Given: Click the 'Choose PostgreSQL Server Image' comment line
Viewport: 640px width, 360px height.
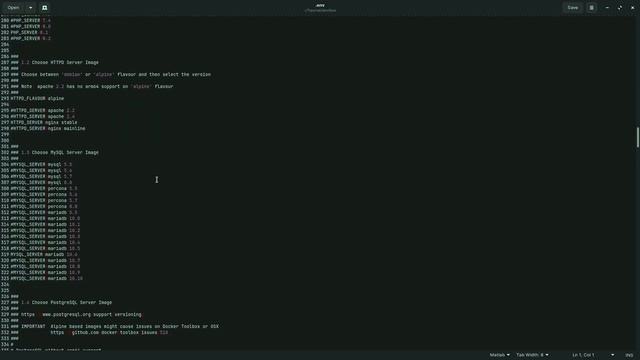Looking at the screenshot, I should pyautogui.click(x=61, y=302).
